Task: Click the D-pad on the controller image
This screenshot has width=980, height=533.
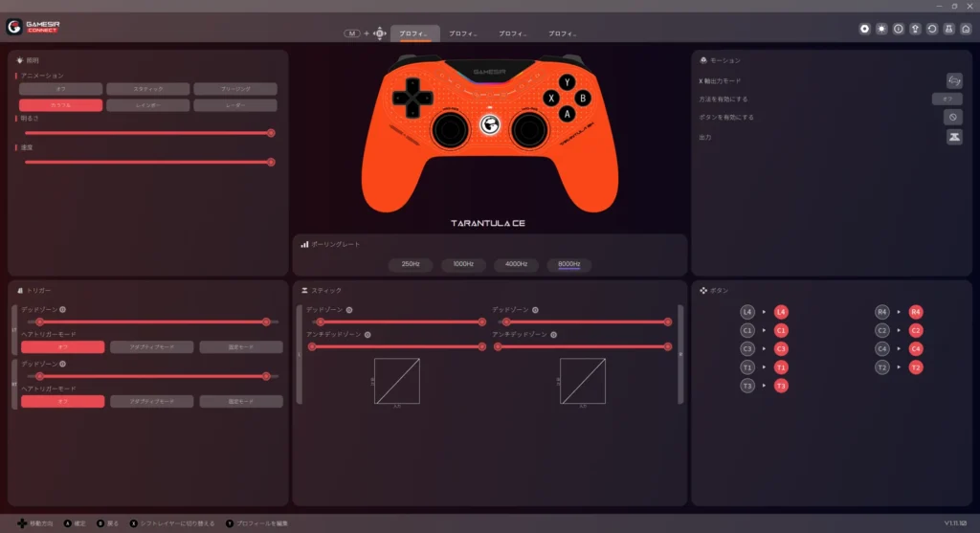Action: [412, 98]
